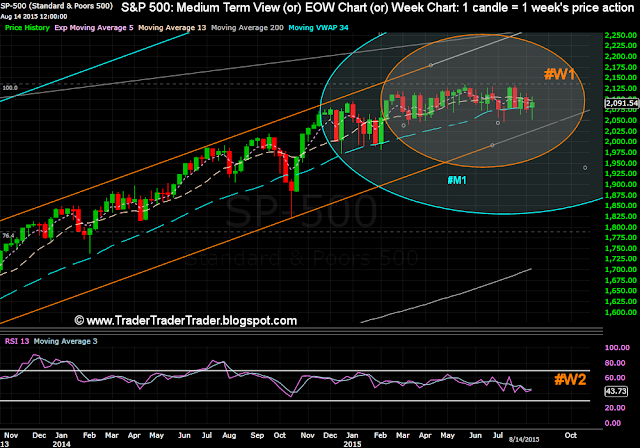This screenshot has height=448, width=640.
Task: Click the 100.00 RSI axis label
Action: point(617,348)
